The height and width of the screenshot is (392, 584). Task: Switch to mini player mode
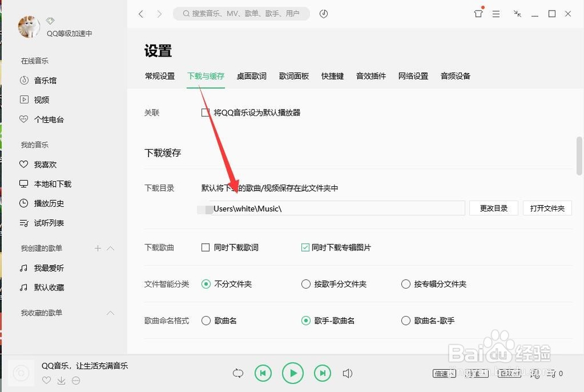(517, 13)
